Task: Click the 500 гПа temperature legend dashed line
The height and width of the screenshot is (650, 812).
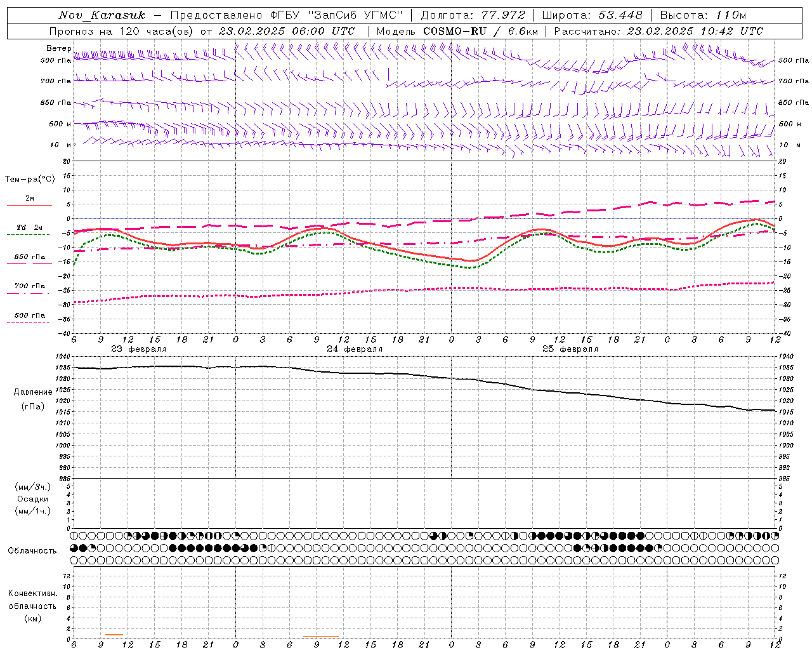Action: [x=29, y=322]
